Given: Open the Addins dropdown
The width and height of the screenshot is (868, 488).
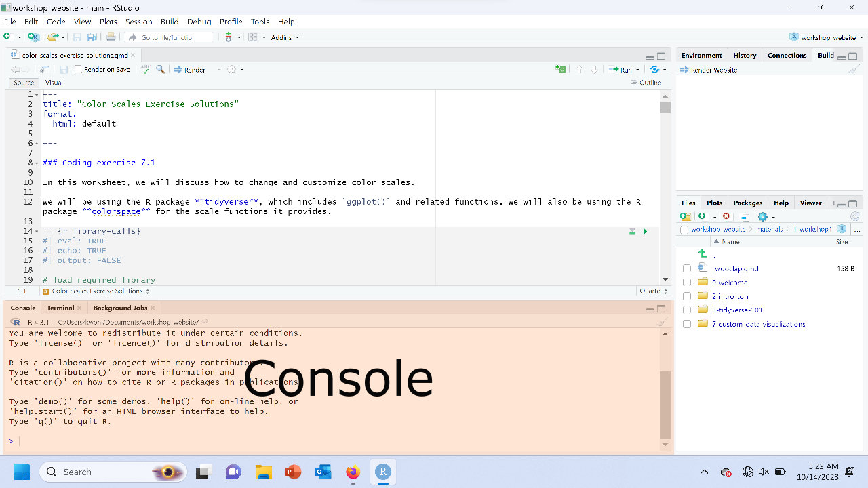Looking at the screenshot, I should pyautogui.click(x=285, y=37).
